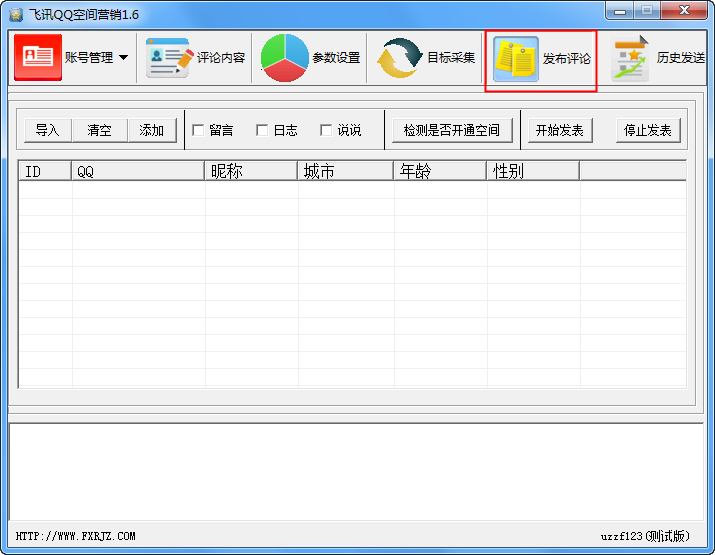
Task: Open the 账号管理 red card icon
Action: [38, 57]
